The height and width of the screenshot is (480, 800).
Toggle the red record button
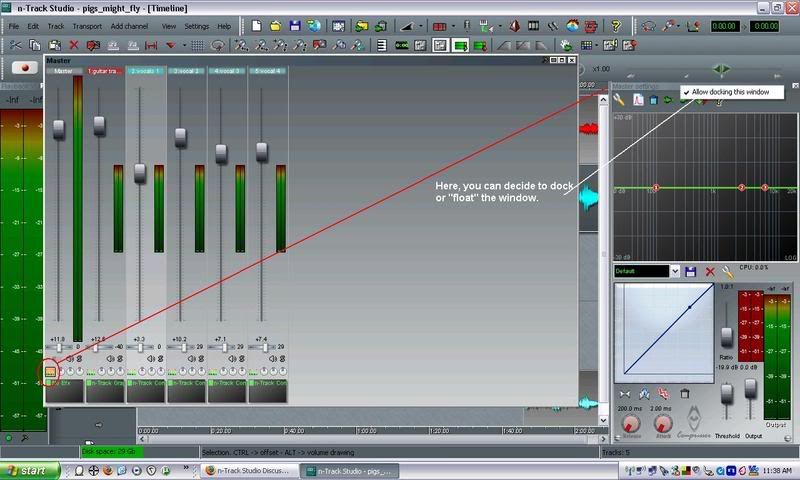tap(24, 68)
